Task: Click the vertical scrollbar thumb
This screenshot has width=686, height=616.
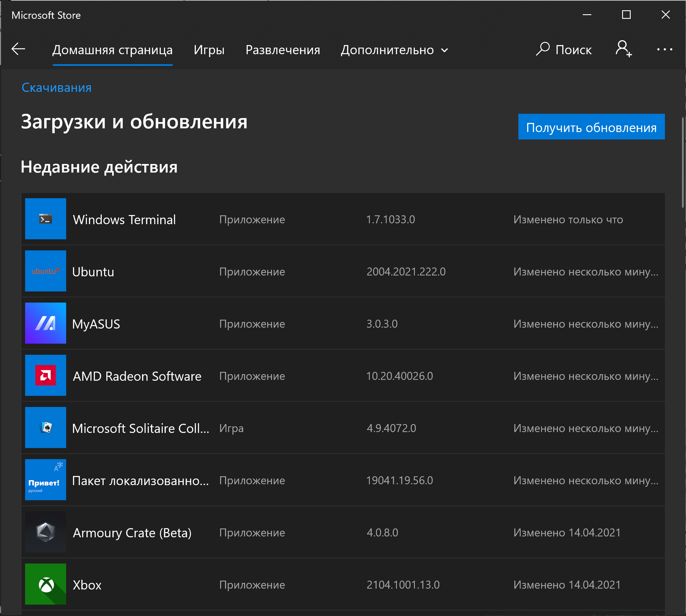Action: coord(683,163)
